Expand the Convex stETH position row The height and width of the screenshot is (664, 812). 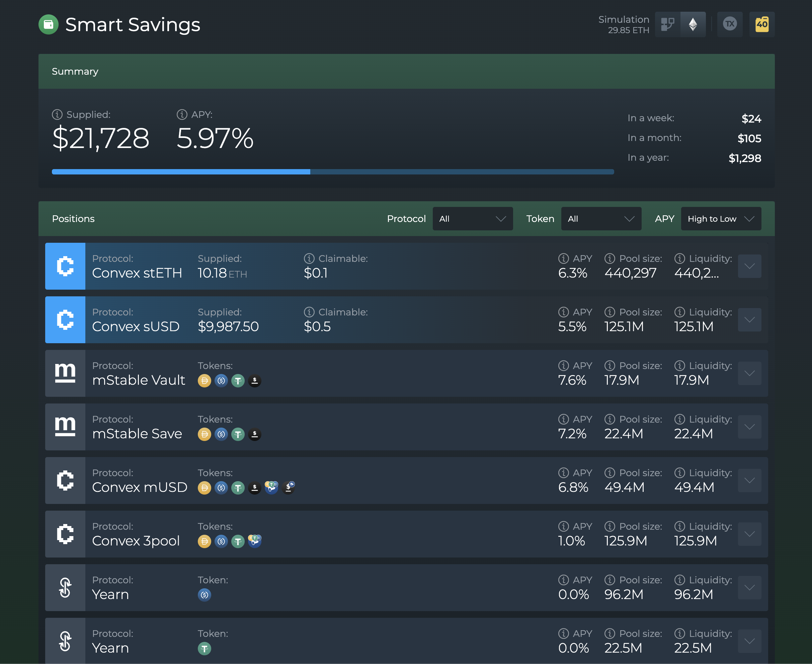click(x=749, y=266)
